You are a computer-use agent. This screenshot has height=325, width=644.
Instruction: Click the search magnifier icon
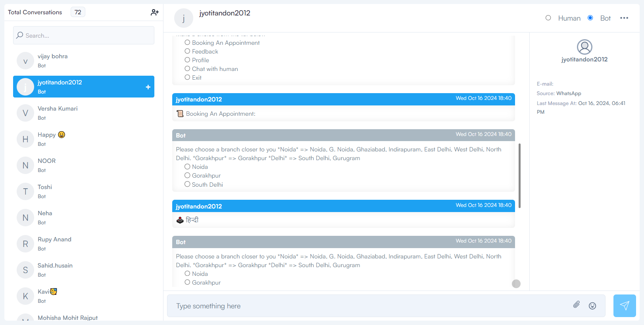click(19, 35)
